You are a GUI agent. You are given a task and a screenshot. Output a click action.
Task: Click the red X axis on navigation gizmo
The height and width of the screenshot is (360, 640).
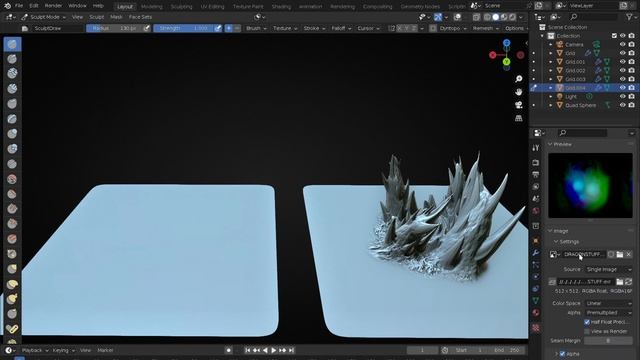(x=493, y=55)
